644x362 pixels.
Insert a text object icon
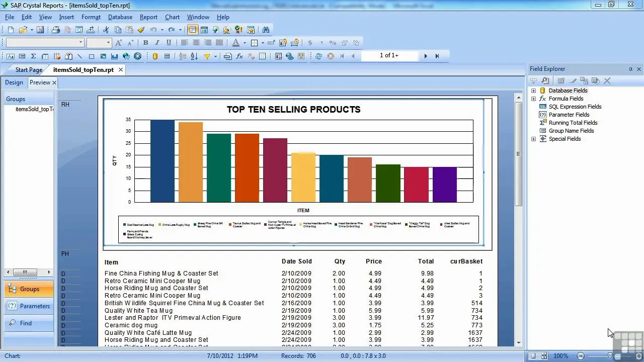[10, 56]
